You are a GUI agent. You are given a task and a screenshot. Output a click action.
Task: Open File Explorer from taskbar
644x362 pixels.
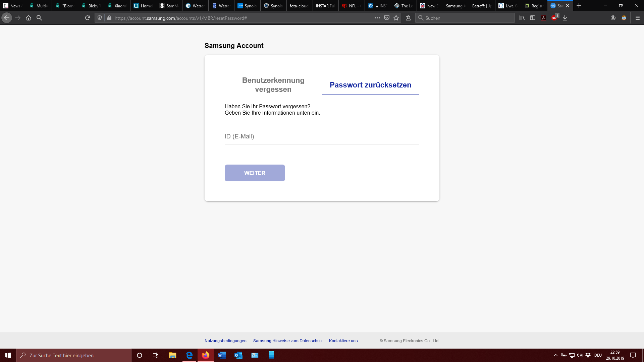tap(173, 355)
